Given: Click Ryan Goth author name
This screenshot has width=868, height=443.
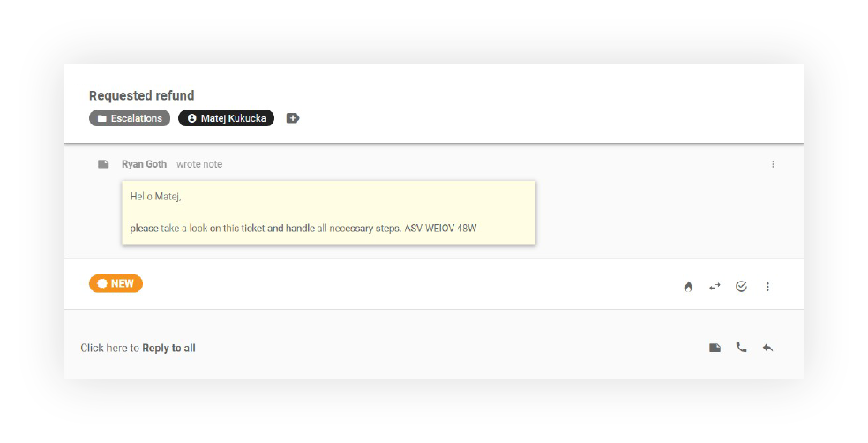Looking at the screenshot, I should click(144, 164).
